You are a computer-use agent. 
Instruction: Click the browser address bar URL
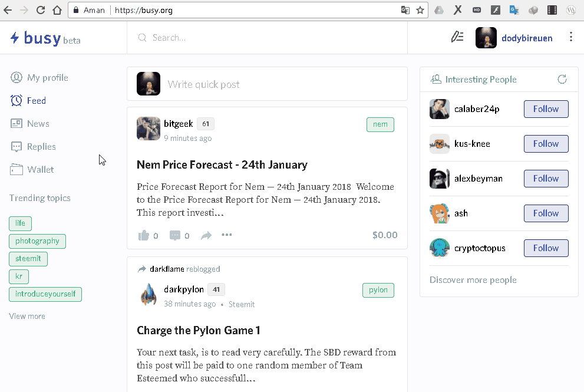point(143,10)
